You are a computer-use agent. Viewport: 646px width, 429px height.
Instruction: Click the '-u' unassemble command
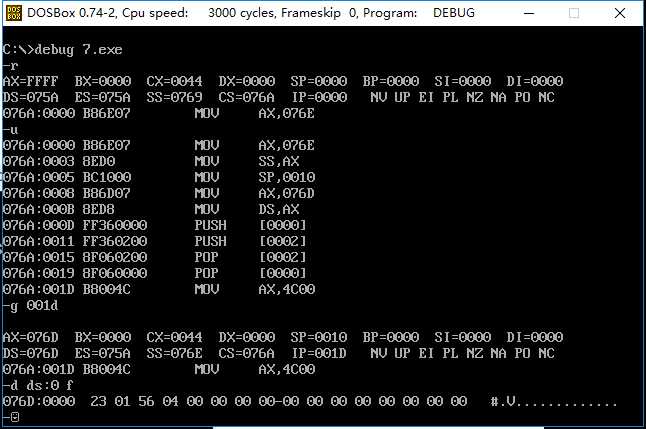coord(10,130)
